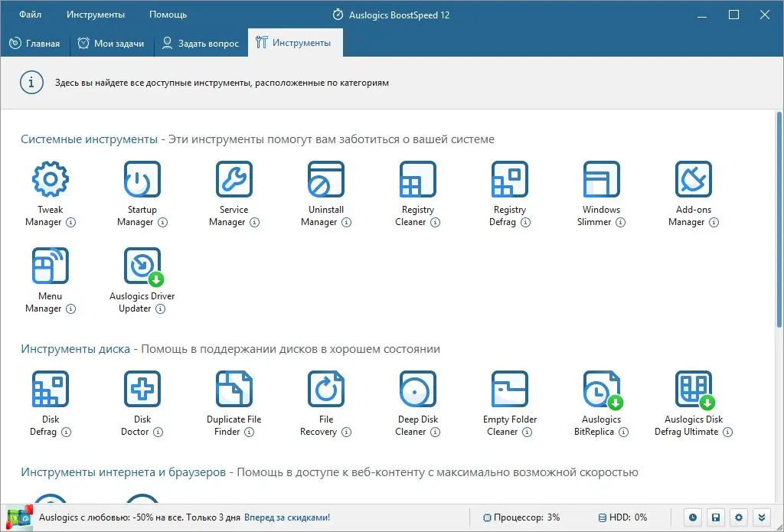Open the Мои задачи tab
The width and height of the screenshot is (784, 532).
[112, 44]
